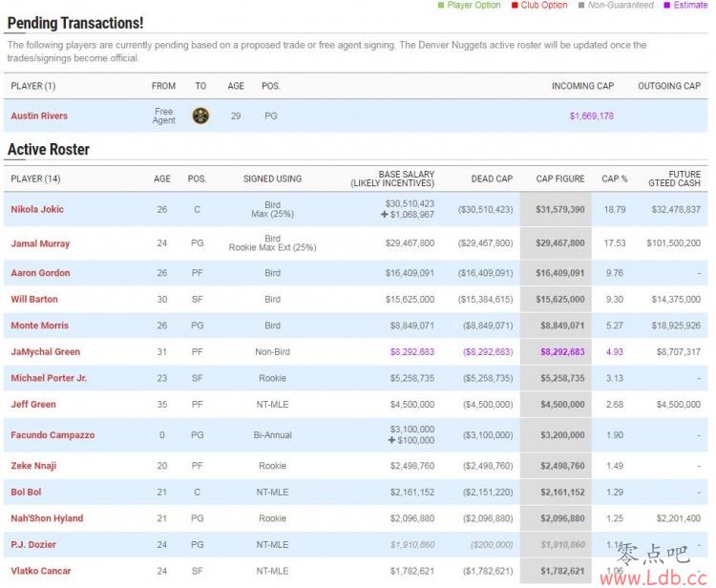Click the PLAYER (1) pending header

[x=33, y=86]
